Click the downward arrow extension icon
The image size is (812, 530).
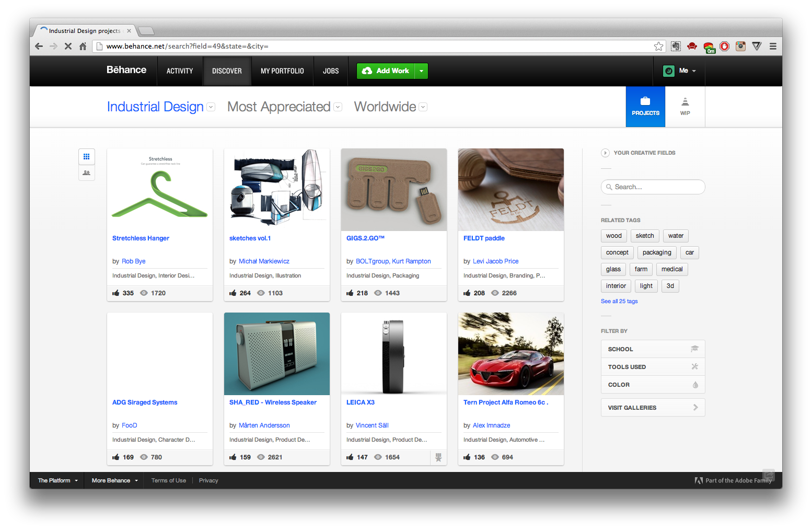pos(757,47)
